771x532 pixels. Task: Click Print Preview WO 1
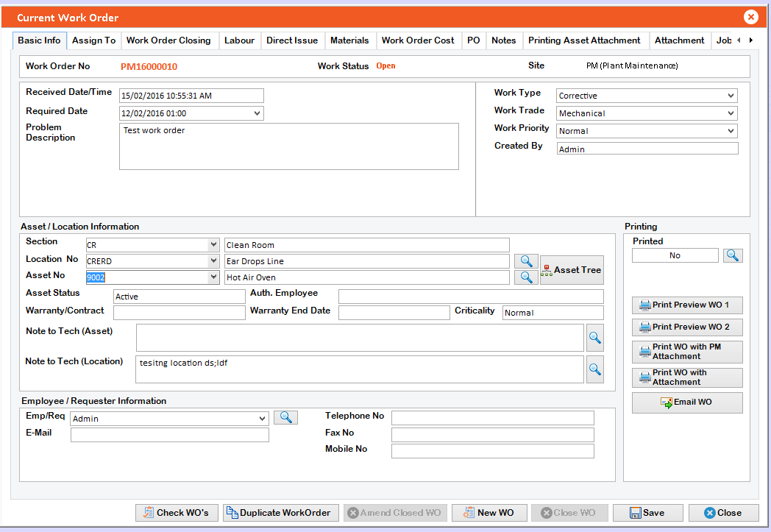(687, 305)
